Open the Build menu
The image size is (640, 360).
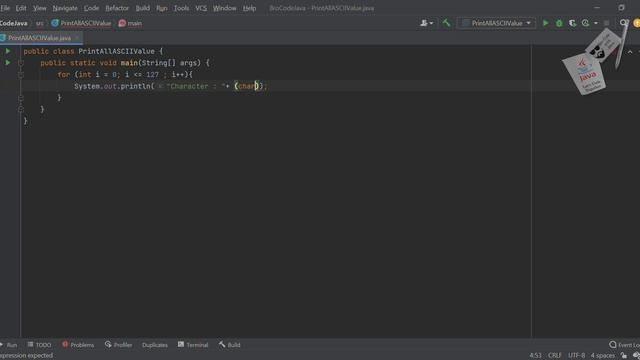(x=142, y=8)
